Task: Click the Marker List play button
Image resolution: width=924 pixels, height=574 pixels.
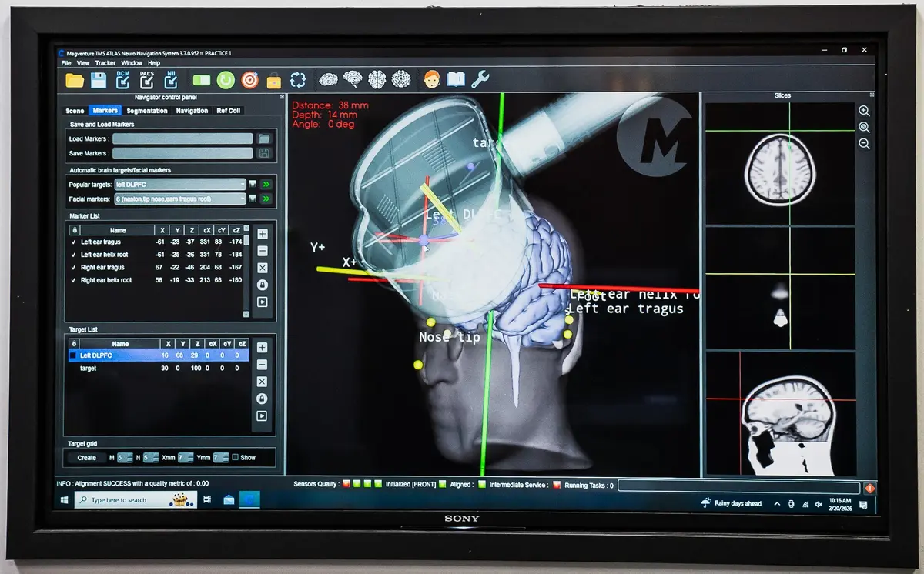Action: [263, 302]
